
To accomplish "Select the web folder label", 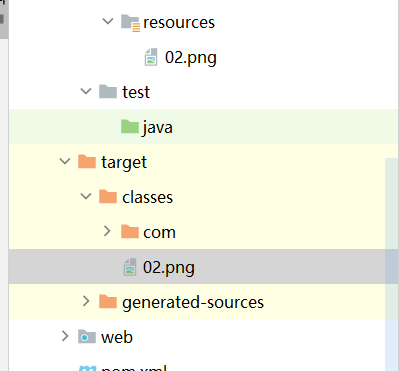I will coord(117,337).
